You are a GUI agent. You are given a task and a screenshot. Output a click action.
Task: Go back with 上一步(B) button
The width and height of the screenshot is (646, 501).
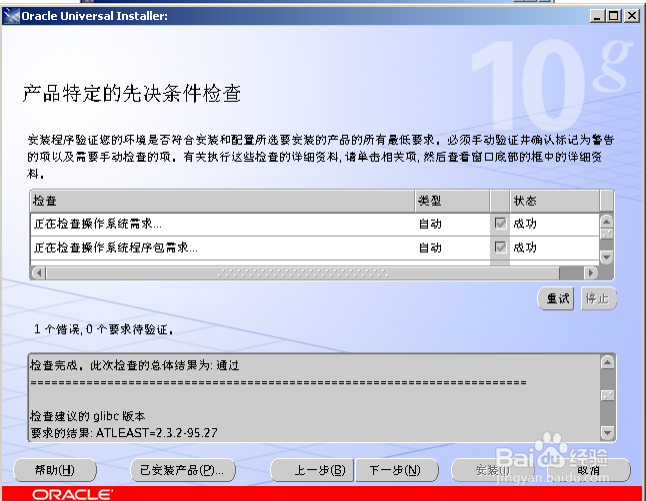[x=312, y=470]
